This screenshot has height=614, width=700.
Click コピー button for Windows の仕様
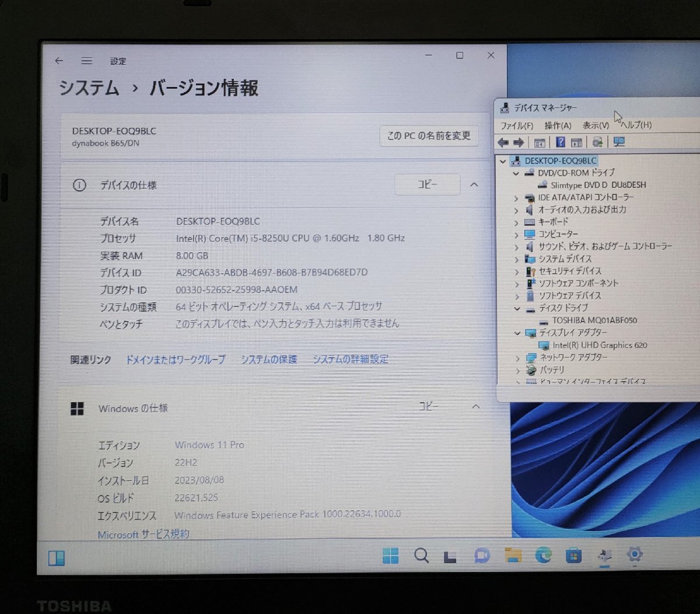[x=428, y=406]
